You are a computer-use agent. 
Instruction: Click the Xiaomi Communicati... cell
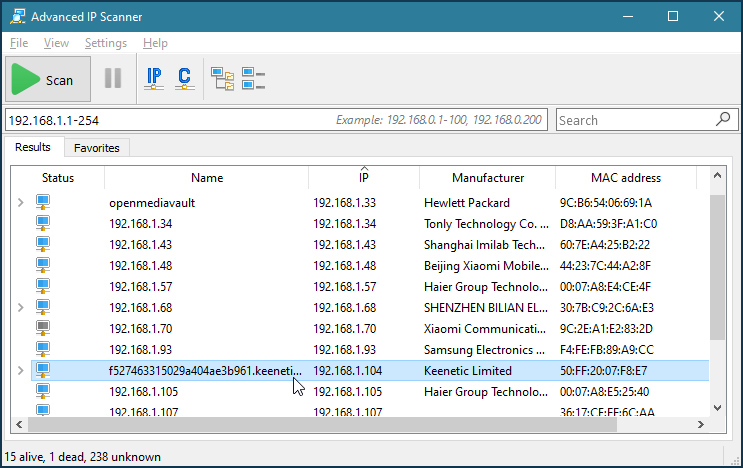point(485,328)
